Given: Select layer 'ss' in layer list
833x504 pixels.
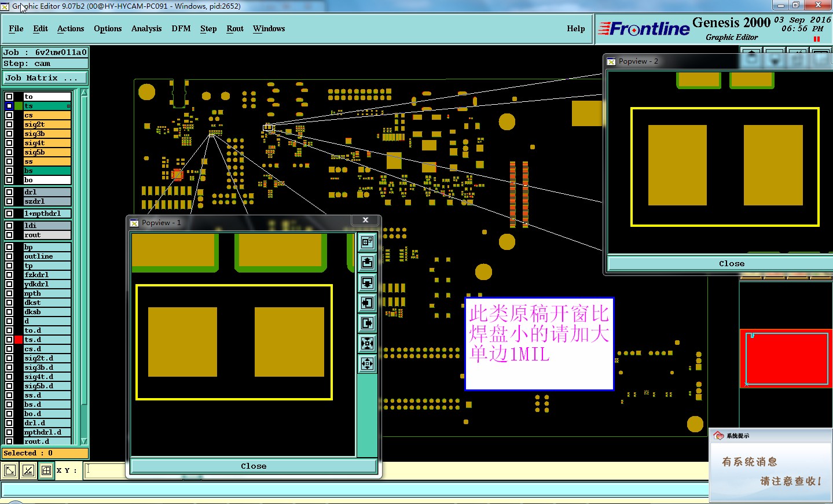Looking at the screenshot, I should coord(47,161).
